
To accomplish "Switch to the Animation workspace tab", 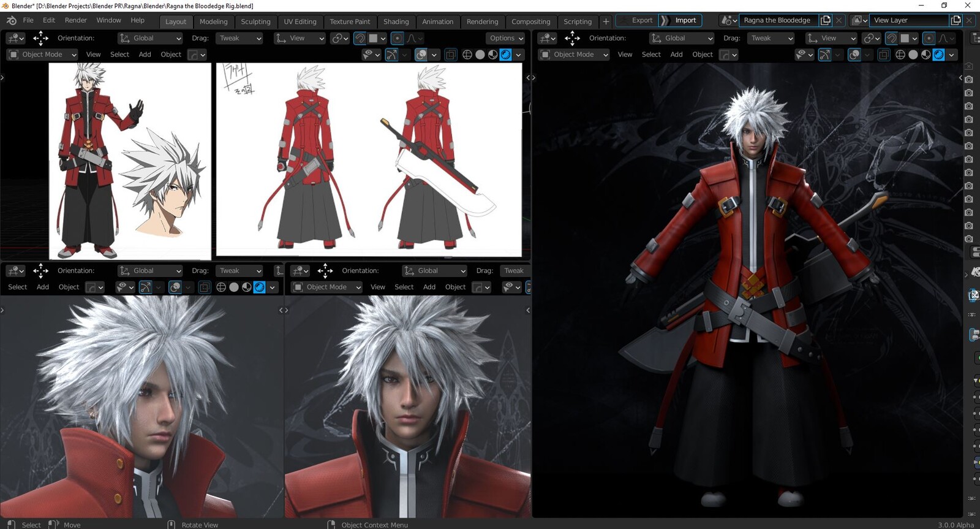I will tap(437, 21).
